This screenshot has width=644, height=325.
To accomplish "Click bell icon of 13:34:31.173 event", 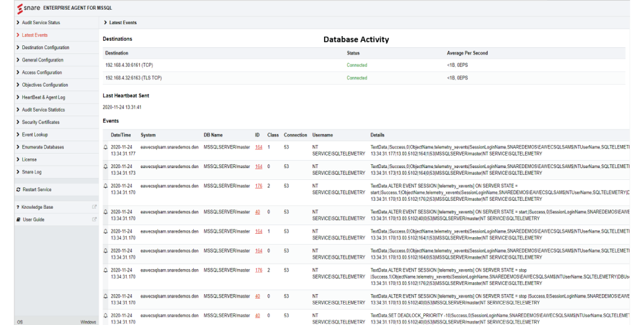I will click(x=106, y=167).
